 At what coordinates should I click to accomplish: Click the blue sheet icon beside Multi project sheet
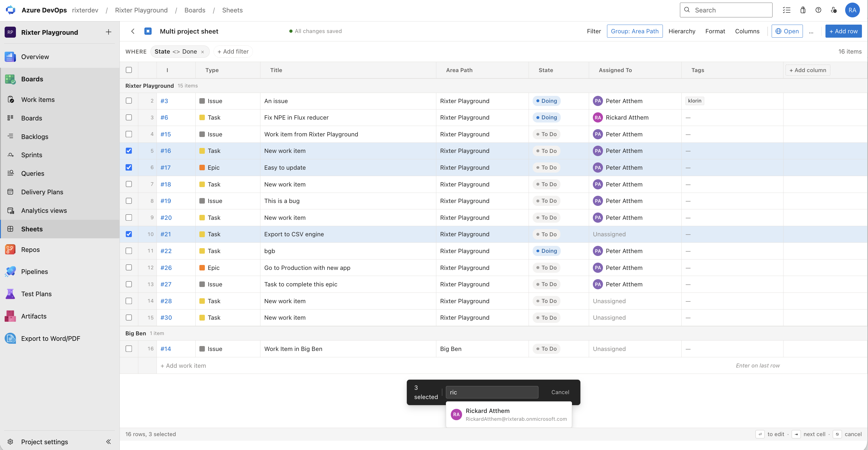click(148, 31)
